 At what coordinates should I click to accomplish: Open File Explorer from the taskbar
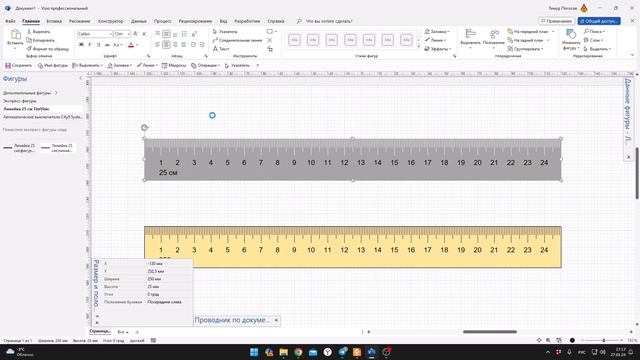[284, 352]
